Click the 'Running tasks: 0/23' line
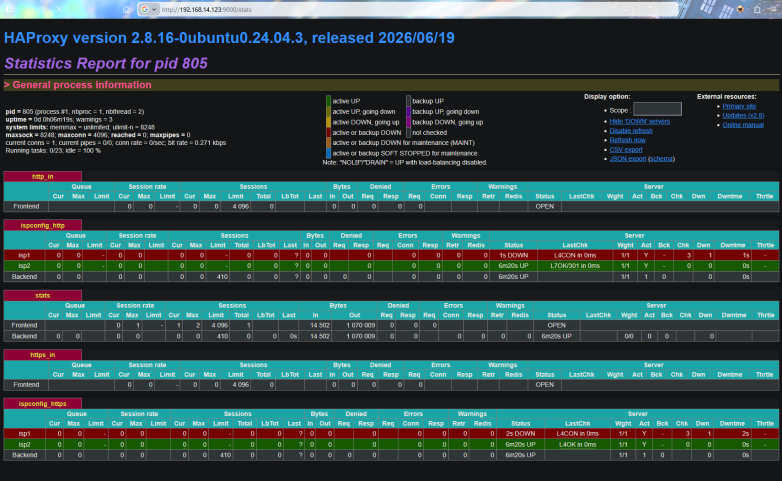 pos(53,151)
